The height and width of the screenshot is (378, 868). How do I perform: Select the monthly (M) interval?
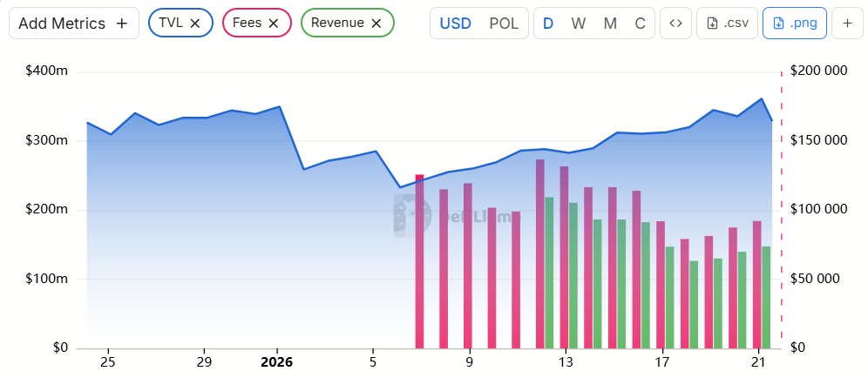tap(610, 24)
